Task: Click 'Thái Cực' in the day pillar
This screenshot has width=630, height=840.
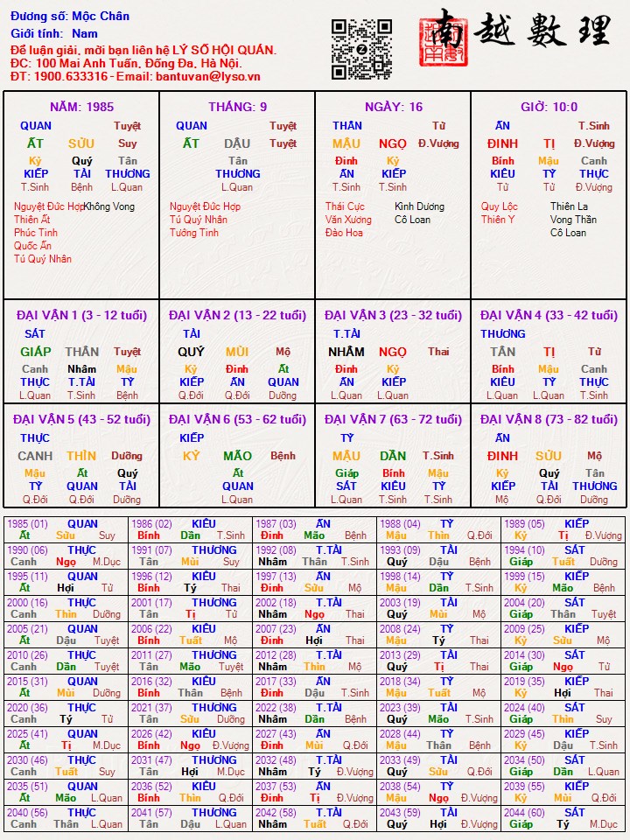Action: (x=345, y=206)
